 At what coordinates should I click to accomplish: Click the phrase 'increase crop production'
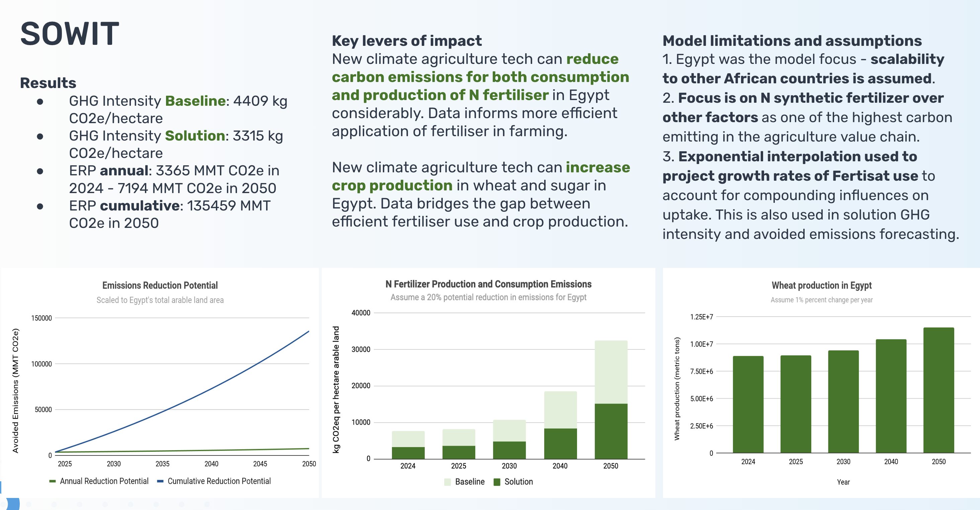pyautogui.click(x=481, y=176)
